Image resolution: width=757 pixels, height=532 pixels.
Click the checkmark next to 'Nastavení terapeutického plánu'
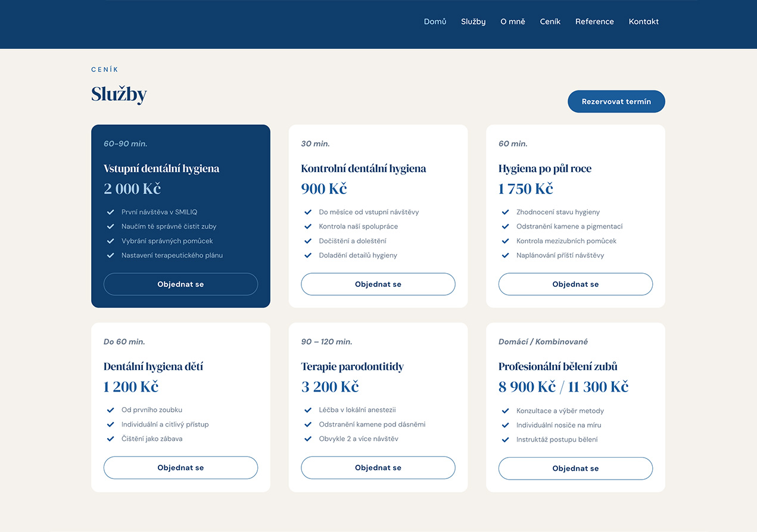(110, 255)
